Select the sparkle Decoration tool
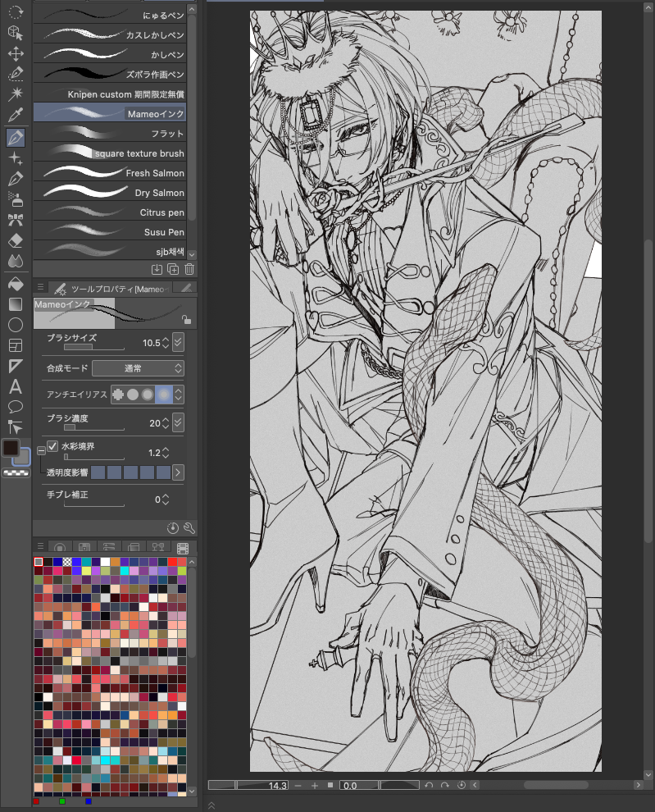Viewport: 655px width, 812px height. [16, 158]
